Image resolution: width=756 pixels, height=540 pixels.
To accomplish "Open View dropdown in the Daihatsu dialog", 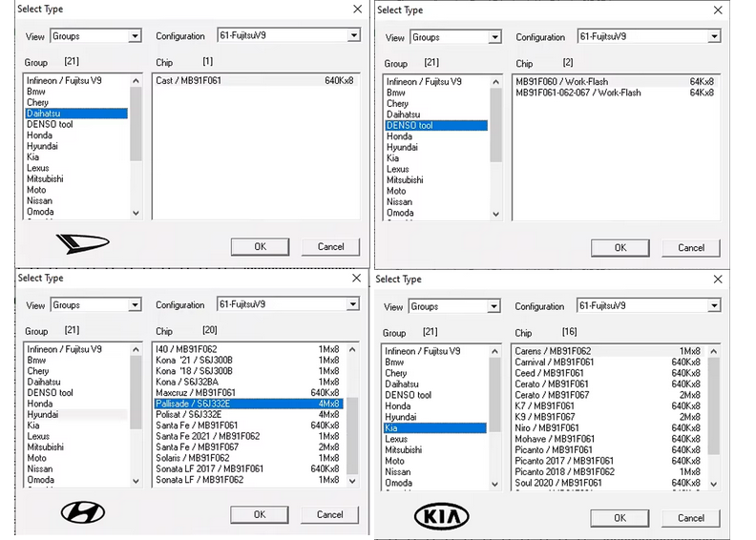I will click(x=134, y=36).
